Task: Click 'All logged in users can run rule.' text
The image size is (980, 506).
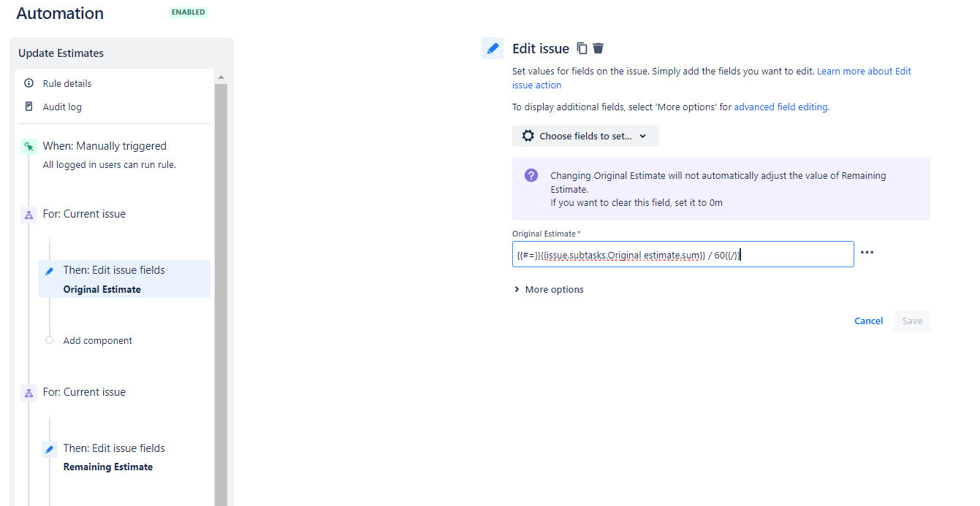Action: click(x=109, y=164)
